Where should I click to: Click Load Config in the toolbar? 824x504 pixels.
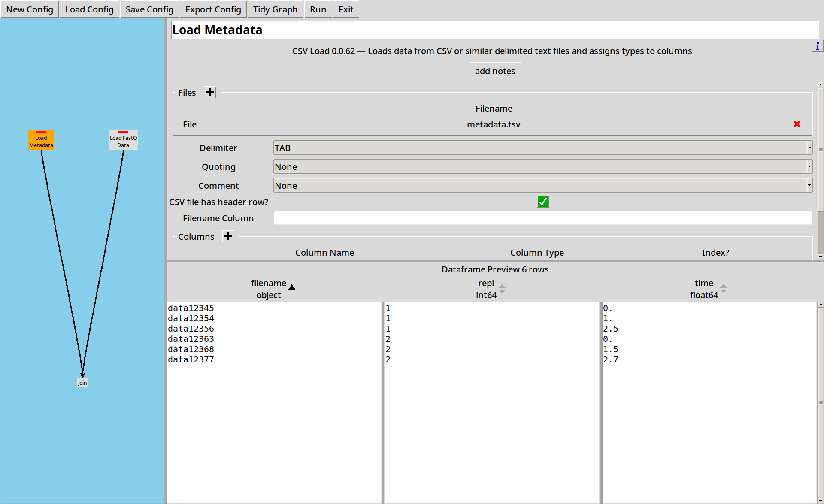coord(89,9)
